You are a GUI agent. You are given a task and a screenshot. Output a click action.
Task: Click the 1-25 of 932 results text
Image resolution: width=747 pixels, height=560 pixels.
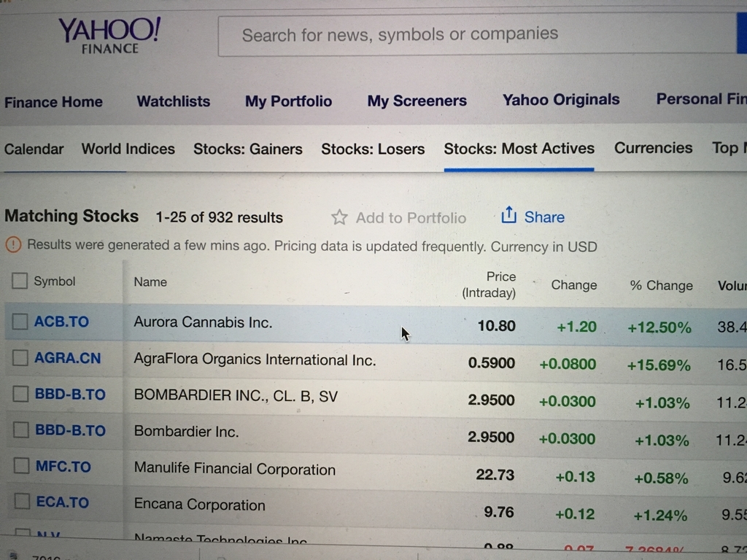219,217
